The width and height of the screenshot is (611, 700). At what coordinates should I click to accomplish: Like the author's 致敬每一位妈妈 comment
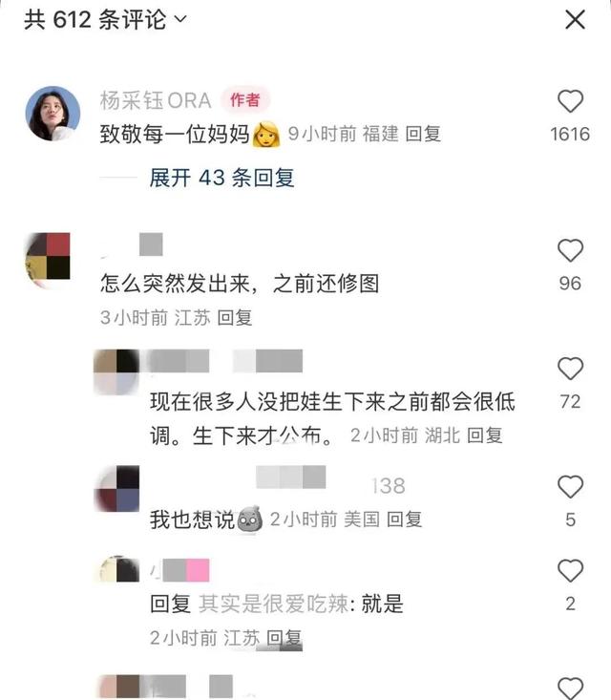pos(570,101)
